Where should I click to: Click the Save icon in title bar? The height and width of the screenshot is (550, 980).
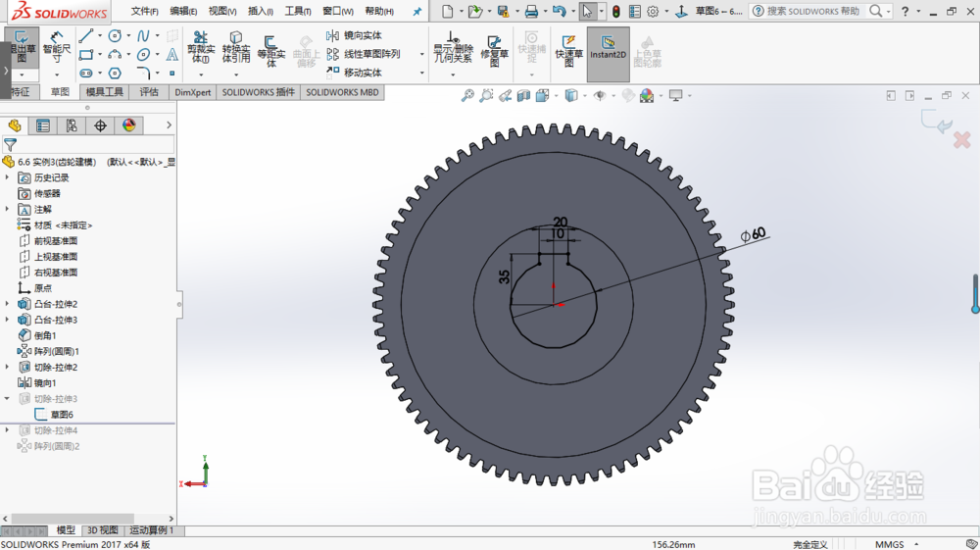click(x=503, y=11)
